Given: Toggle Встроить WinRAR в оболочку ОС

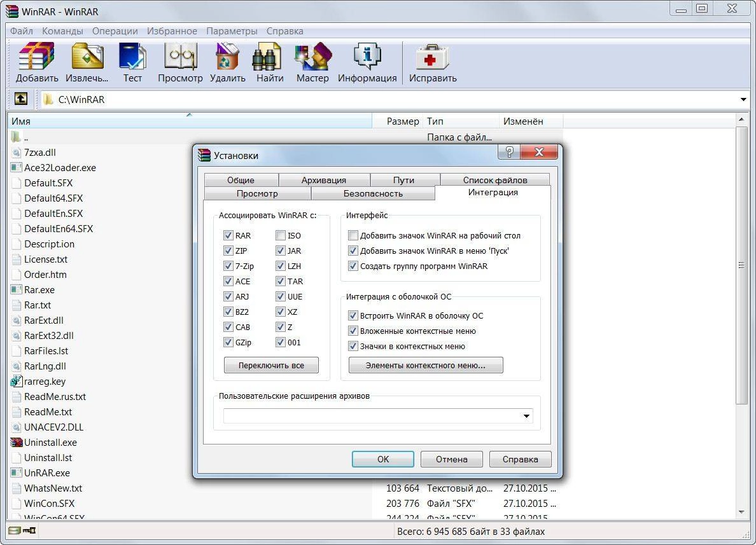Looking at the screenshot, I should pos(353,315).
